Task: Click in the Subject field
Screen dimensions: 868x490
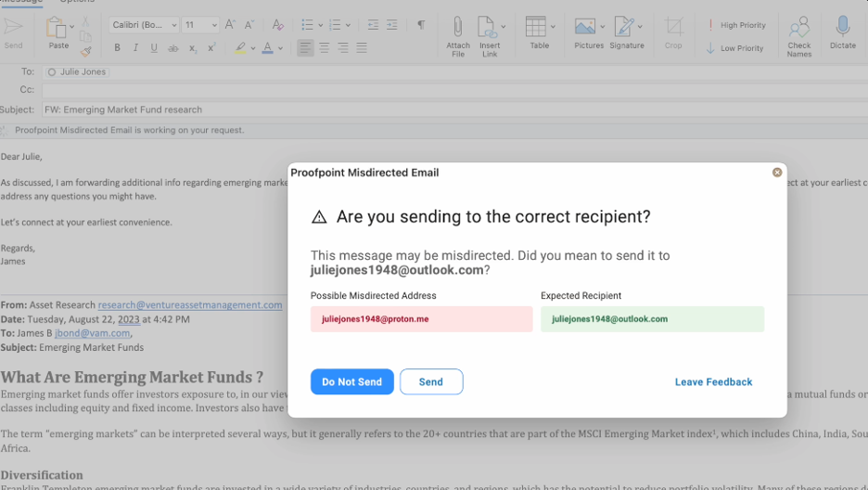Action: click(454, 110)
